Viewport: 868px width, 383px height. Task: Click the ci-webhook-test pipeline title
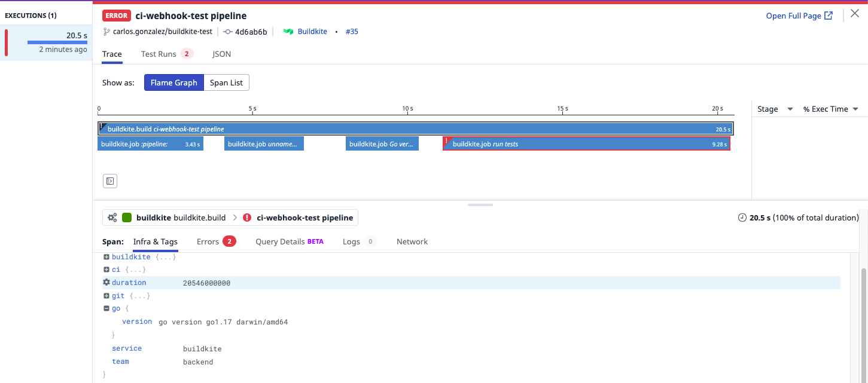191,16
